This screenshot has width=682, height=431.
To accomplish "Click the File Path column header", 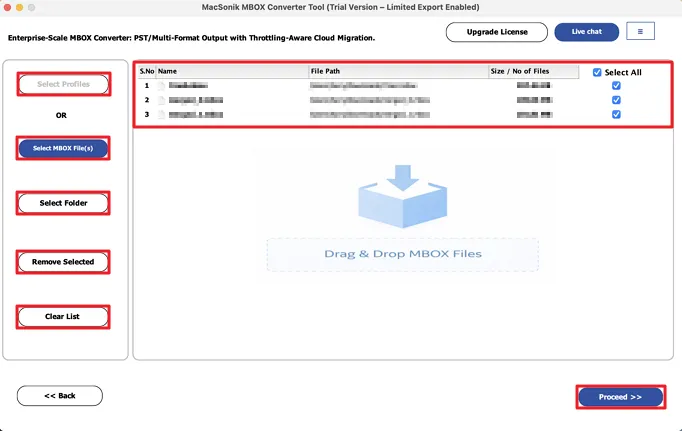I will [398, 71].
